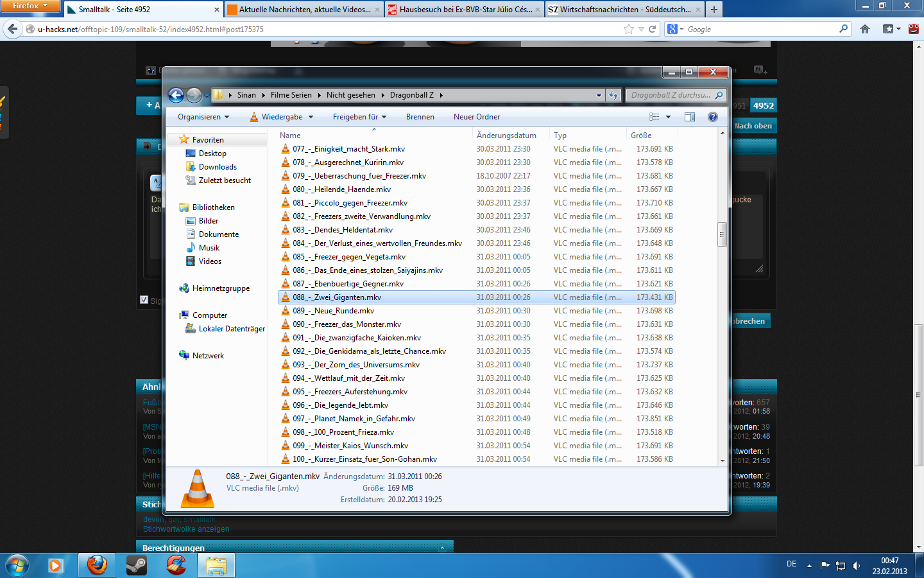Select Sinan in the breadcrumb path
924x578 pixels.
click(x=246, y=95)
